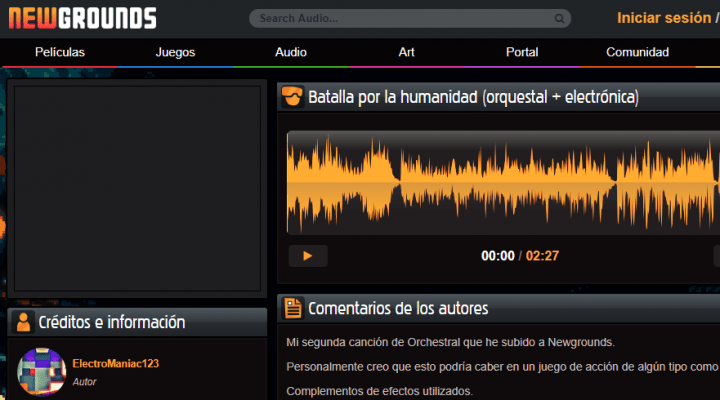Viewport: 720px width, 400px height.
Task: Click the empty ad panel on the left
Action: (137, 188)
